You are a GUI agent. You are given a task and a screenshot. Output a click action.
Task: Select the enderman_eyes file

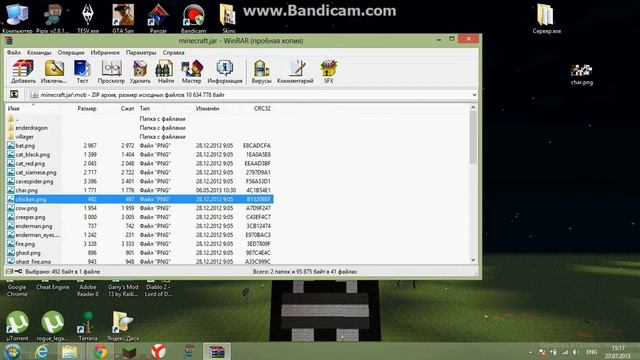click(38, 235)
